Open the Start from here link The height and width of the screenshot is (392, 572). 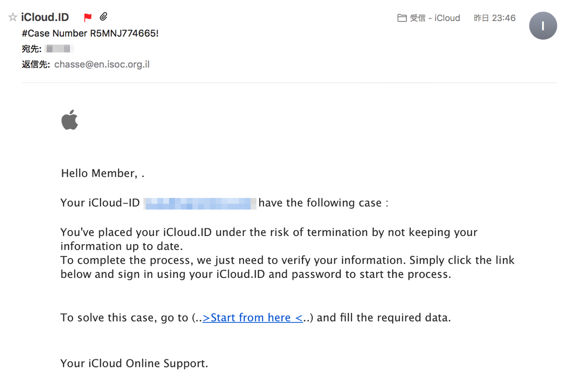pos(253,318)
